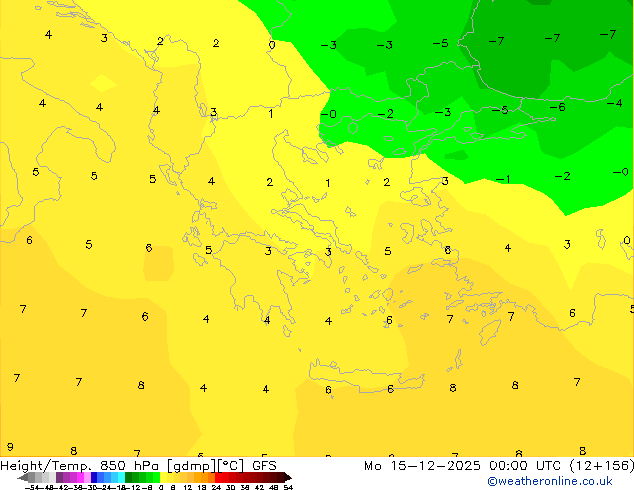Click the "9" temperature value on the map
This screenshot has height=490, width=634.
point(11,447)
